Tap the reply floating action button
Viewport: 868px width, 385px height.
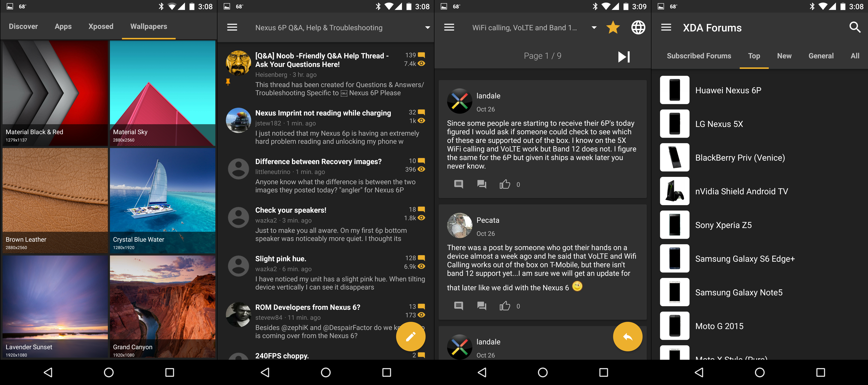627,336
